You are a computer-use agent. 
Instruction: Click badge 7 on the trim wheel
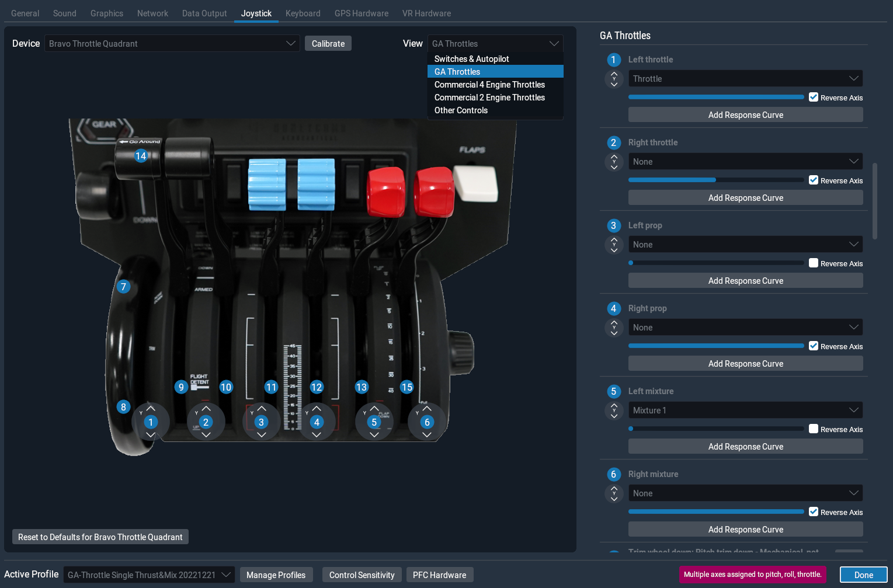pyautogui.click(x=123, y=287)
